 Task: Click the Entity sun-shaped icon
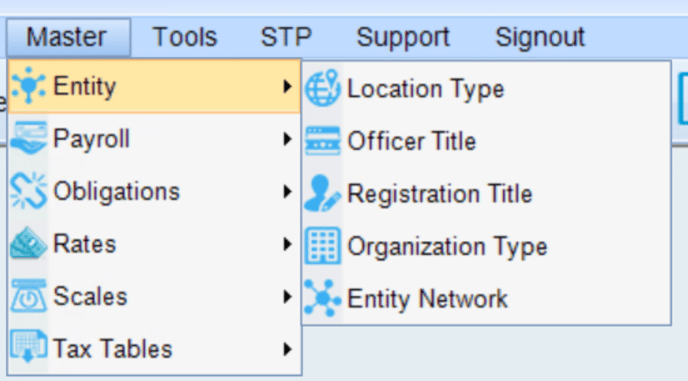click(x=29, y=86)
